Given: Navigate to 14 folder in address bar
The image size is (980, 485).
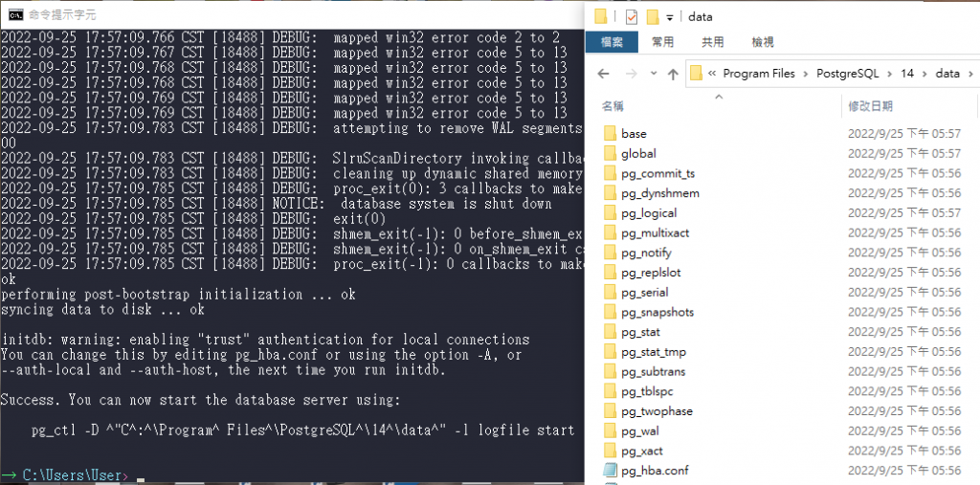Looking at the screenshot, I should [x=907, y=73].
